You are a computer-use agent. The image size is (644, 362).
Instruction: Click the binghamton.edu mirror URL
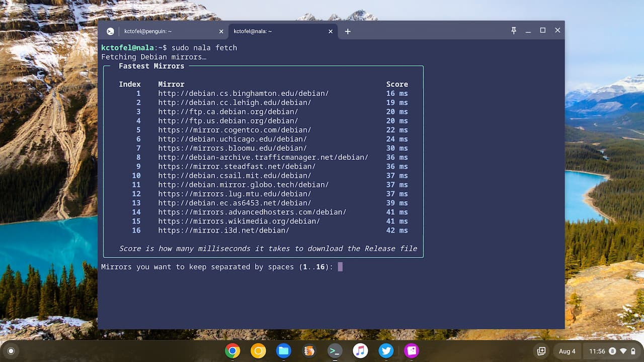pos(244,94)
